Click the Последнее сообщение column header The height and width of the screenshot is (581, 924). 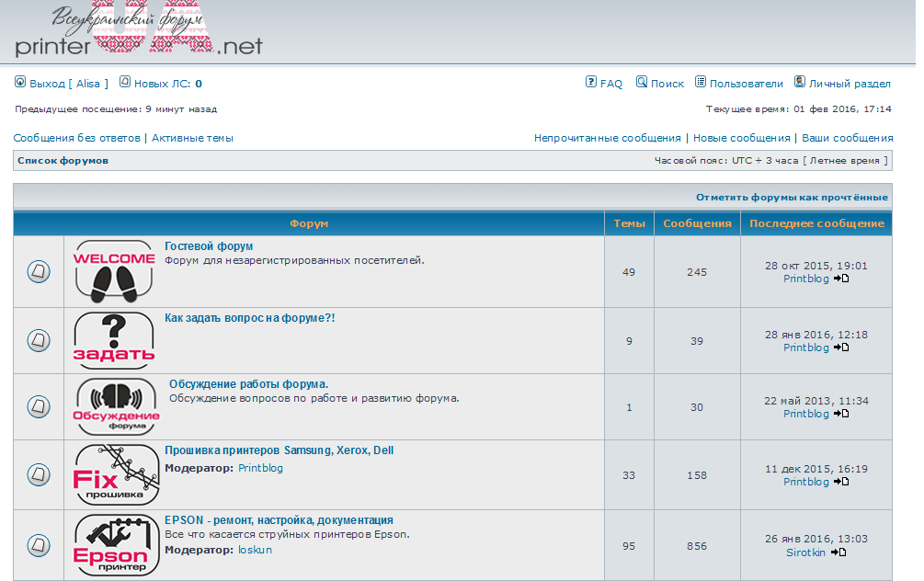816,223
